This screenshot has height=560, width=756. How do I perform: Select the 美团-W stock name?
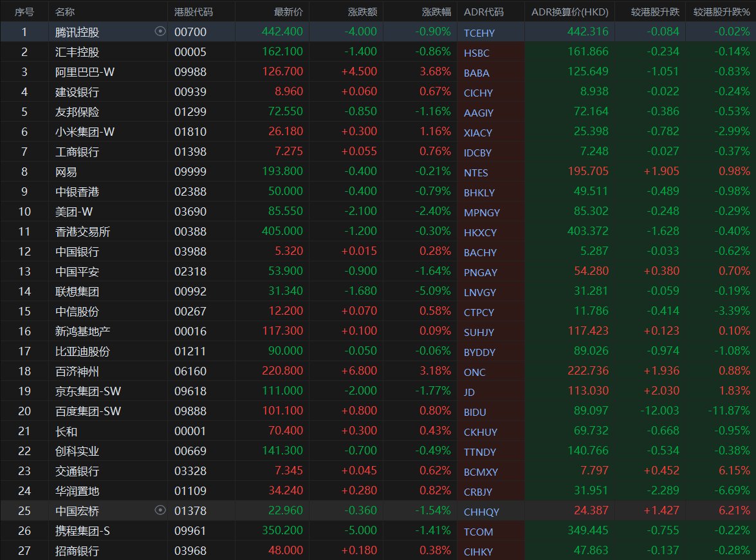[x=74, y=212]
